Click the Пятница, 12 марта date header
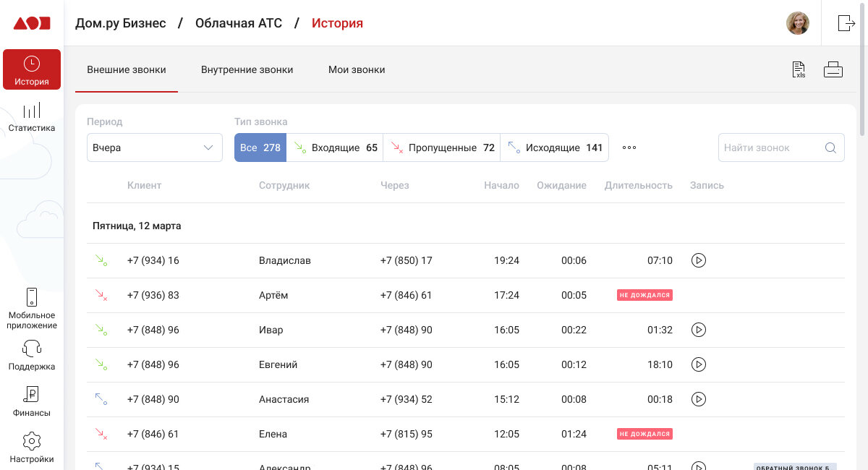The image size is (868, 470). tap(137, 226)
